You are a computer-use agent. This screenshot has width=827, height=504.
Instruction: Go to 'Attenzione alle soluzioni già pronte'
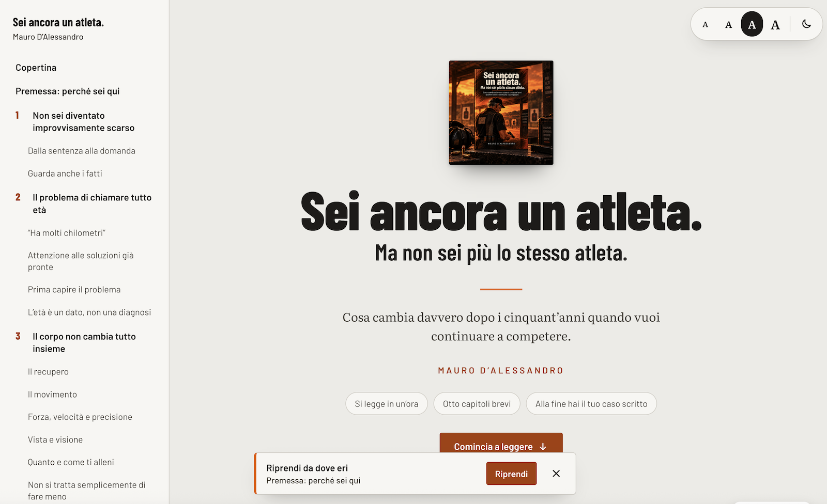click(x=81, y=261)
